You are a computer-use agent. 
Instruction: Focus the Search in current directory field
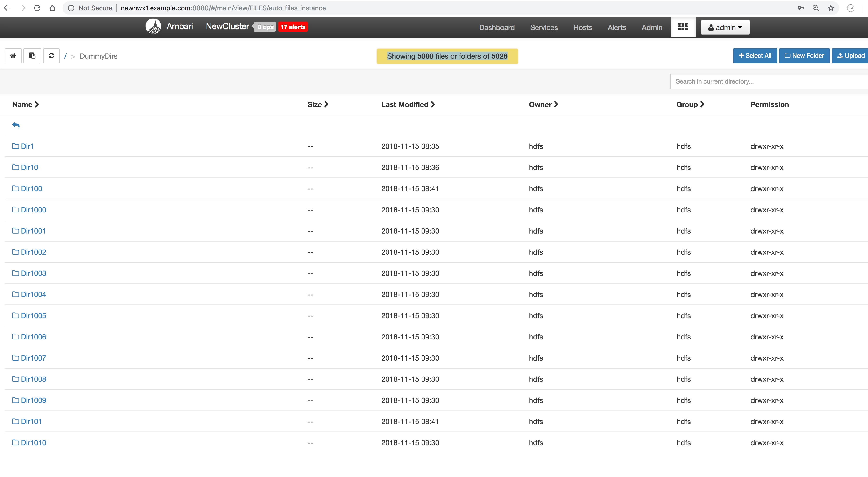(769, 81)
